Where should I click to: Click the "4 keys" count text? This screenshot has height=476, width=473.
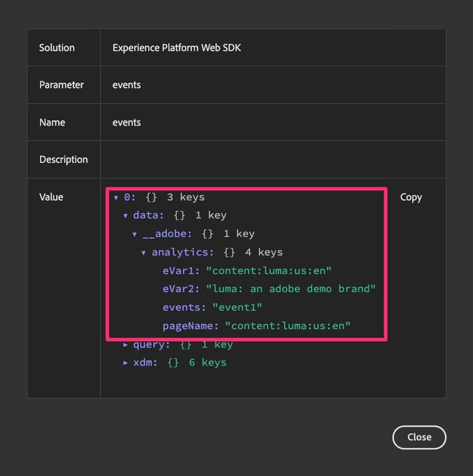pos(264,253)
